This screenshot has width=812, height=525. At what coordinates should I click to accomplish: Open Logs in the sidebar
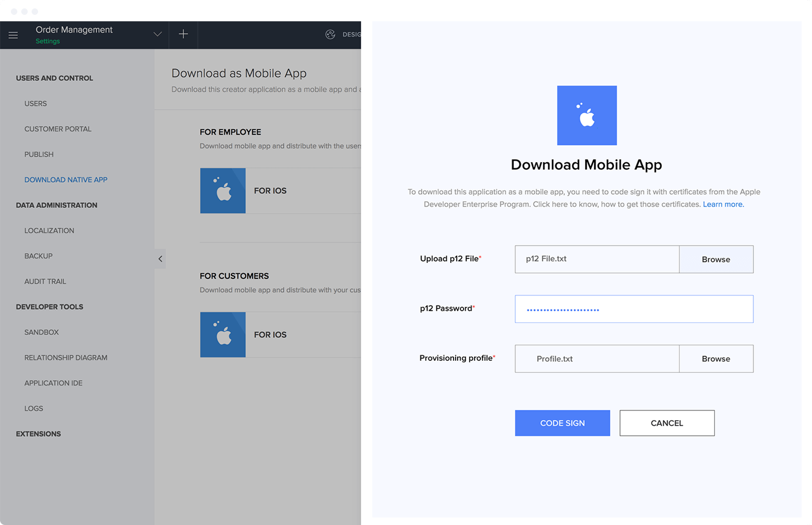click(34, 408)
